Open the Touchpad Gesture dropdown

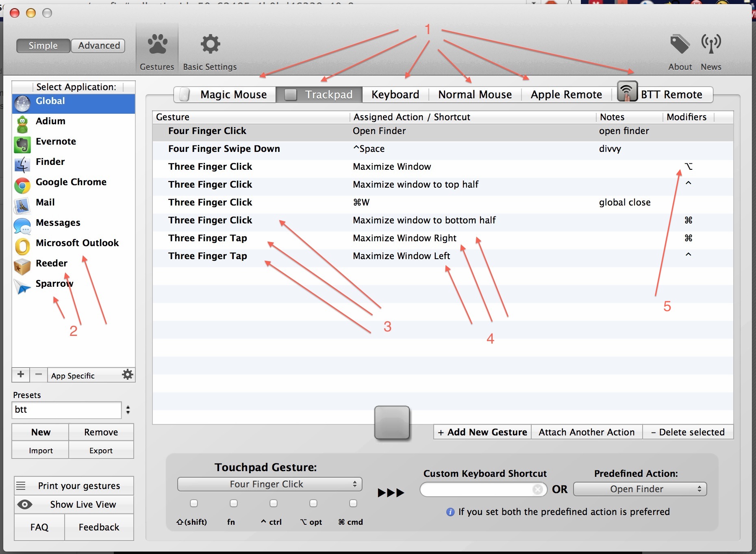269,484
